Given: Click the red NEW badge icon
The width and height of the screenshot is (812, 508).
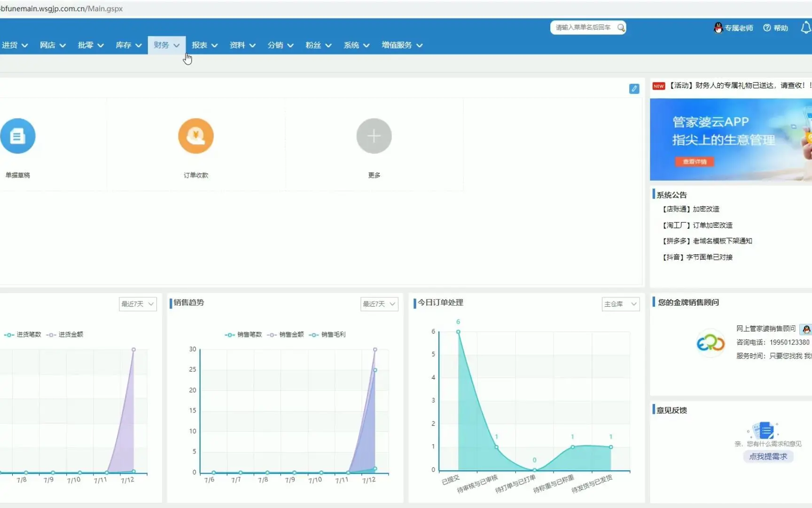Looking at the screenshot, I should click(659, 86).
